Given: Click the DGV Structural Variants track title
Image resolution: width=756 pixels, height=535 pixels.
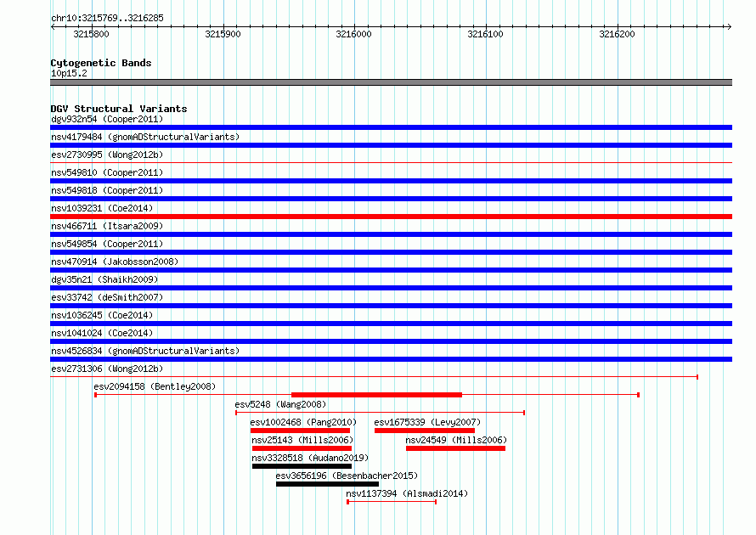Looking at the screenshot, I should [x=119, y=109].
